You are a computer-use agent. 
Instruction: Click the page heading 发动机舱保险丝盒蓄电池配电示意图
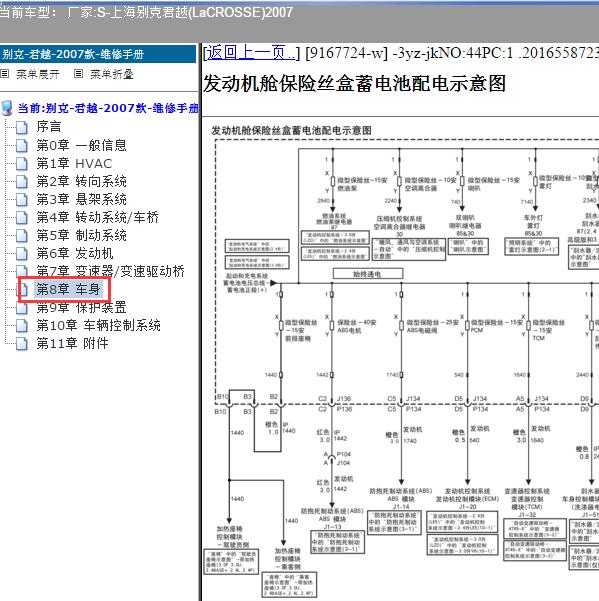tap(354, 84)
